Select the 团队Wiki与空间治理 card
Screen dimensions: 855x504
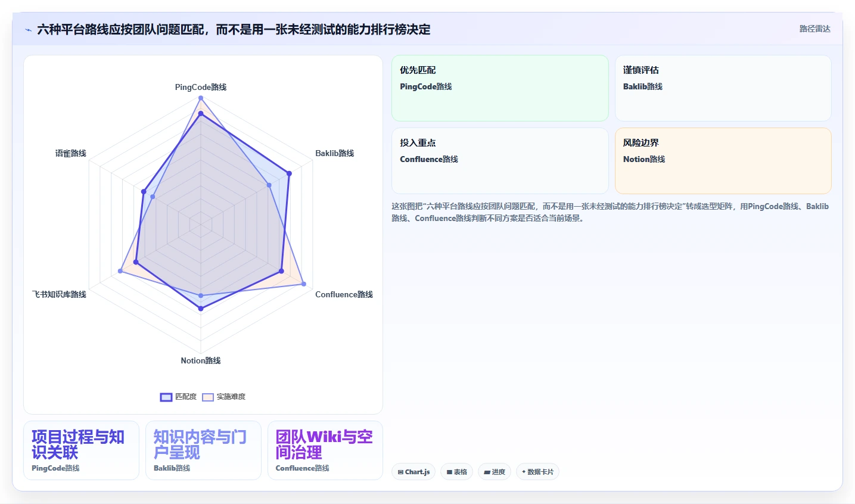coord(325,450)
